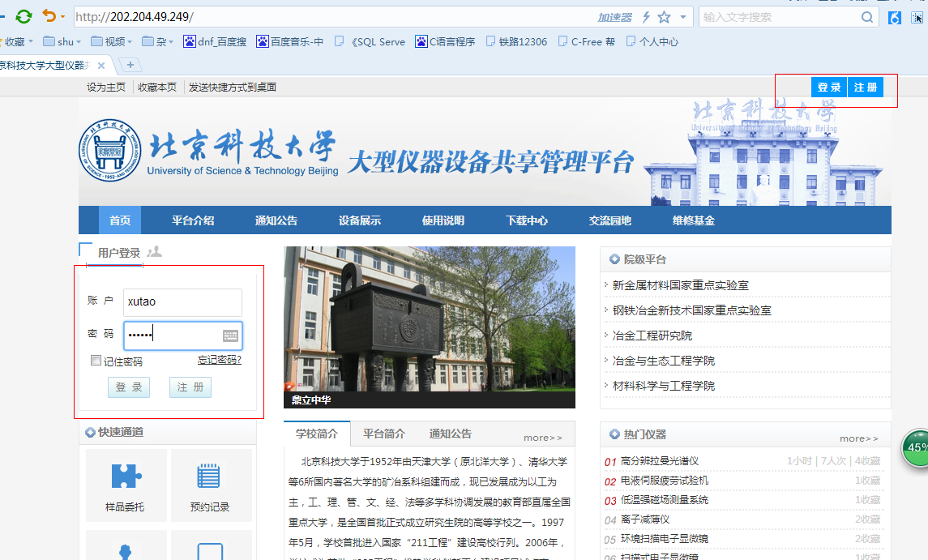Click the 忘记密码? link

point(220,360)
